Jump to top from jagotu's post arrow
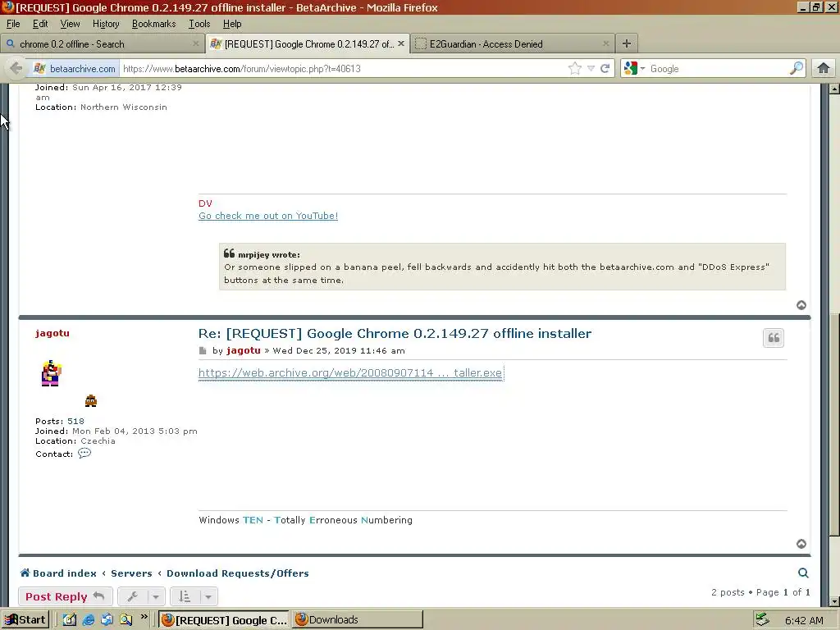 (801, 544)
